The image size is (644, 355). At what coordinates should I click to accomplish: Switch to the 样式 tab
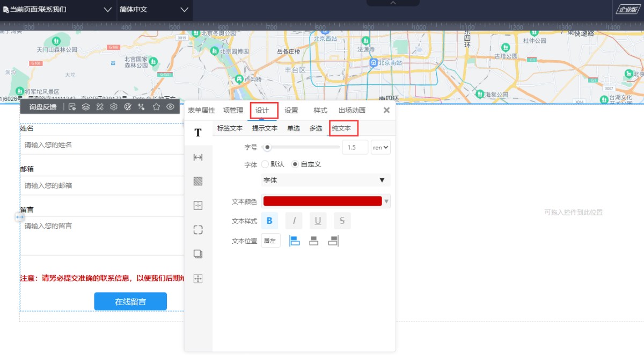pos(320,111)
